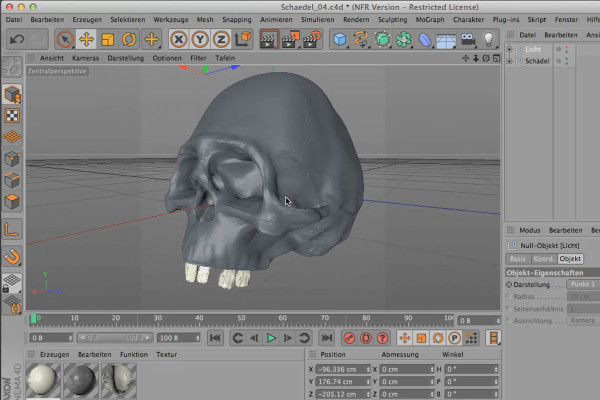Select the Live Selection tool
The width and height of the screenshot is (600, 400).
click(x=65, y=39)
